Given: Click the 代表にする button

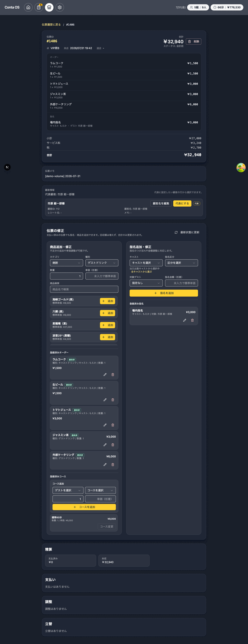Looking at the screenshot, I should coord(182,203).
